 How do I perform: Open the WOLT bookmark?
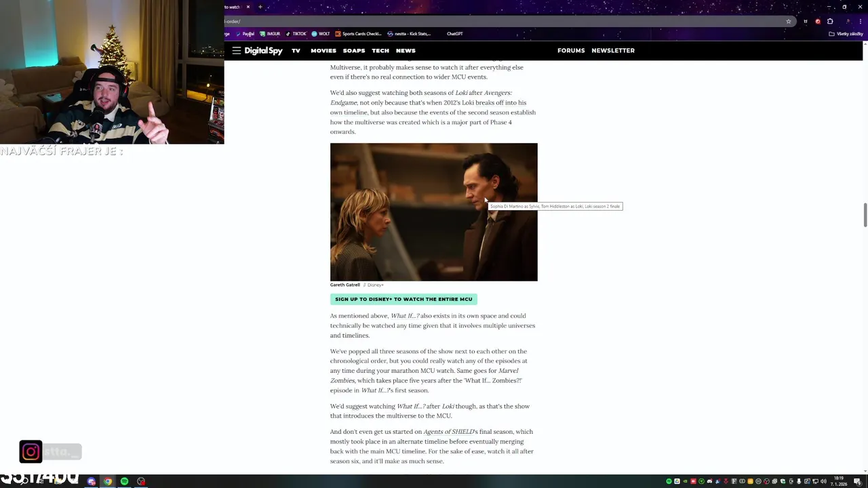click(321, 34)
